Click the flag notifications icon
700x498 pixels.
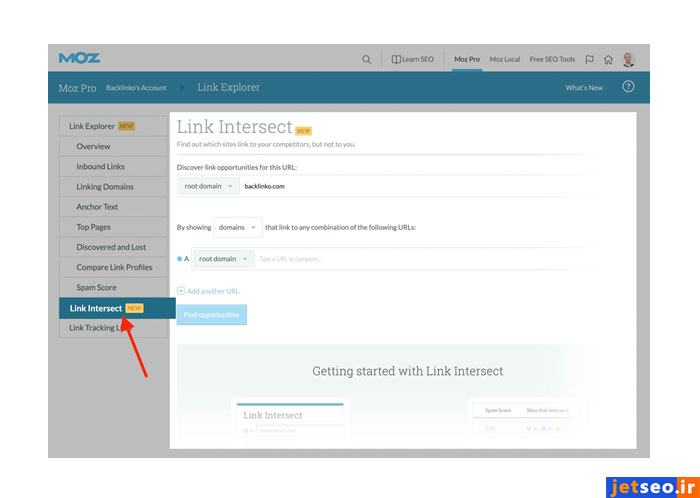pos(589,59)
